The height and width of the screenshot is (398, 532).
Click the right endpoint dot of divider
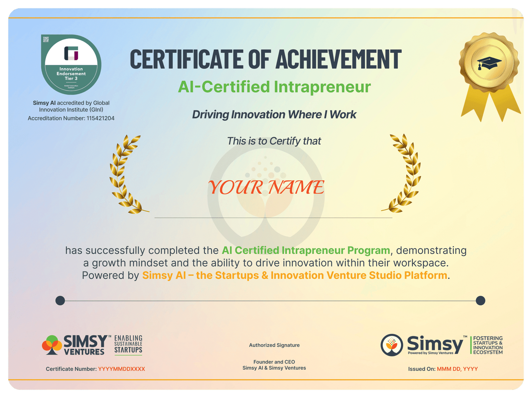[x=480, y=300]
